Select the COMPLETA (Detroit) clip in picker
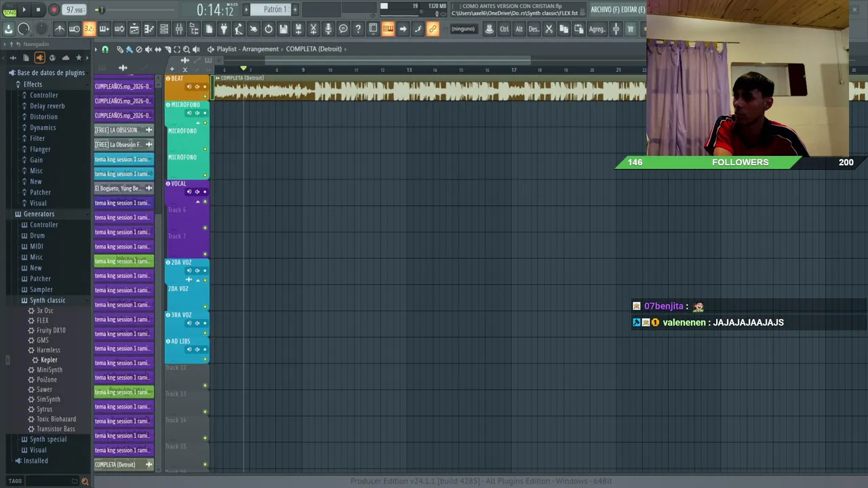This screenshot has width=868, height=488. (x=124, y=465)
